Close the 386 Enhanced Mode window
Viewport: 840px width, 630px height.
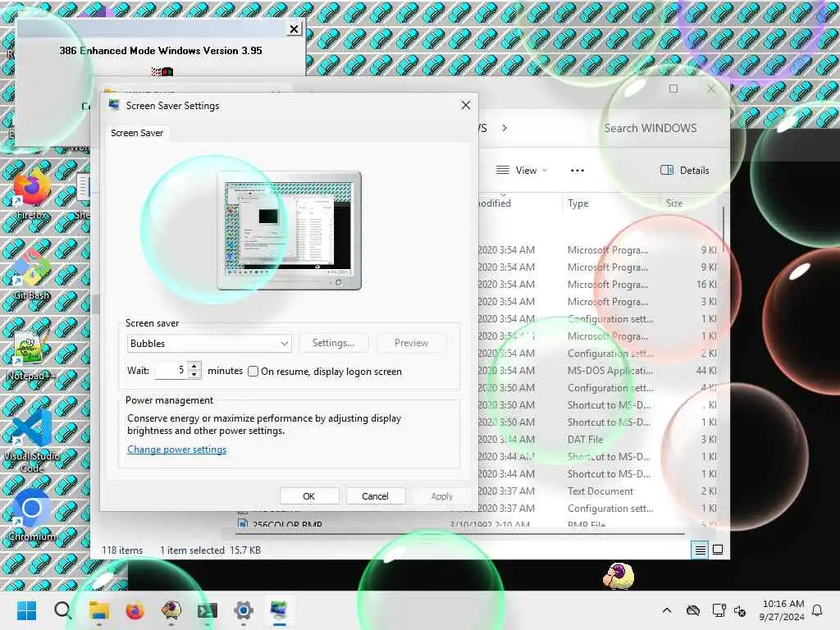point(294,29)
